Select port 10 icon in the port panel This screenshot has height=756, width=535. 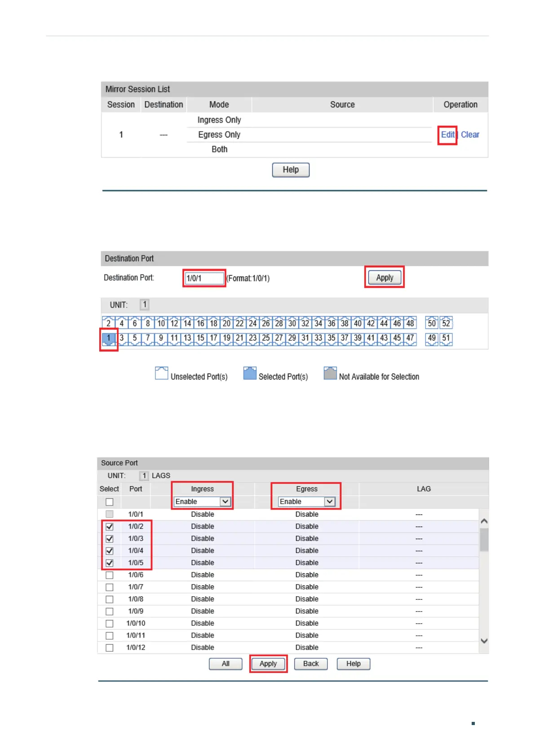coord(161,323)
